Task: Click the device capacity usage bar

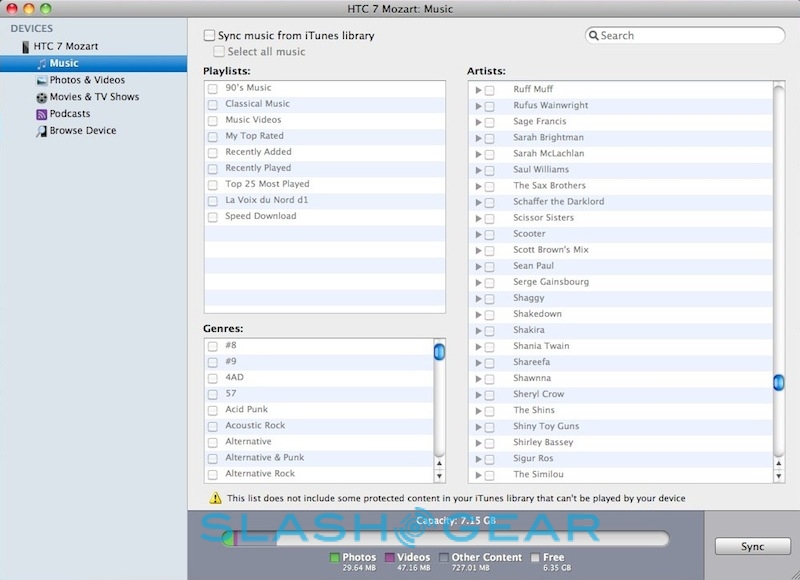Action: (x=445, y=539)
